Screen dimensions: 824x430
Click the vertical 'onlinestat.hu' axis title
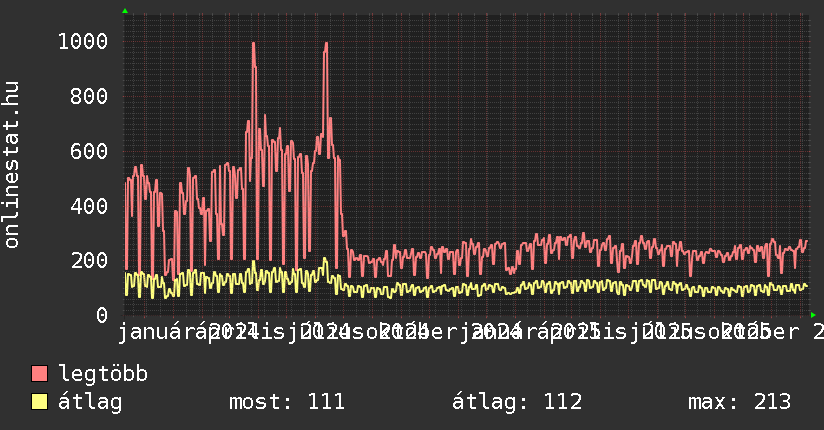pyautogui.click(x=12, y=165)
